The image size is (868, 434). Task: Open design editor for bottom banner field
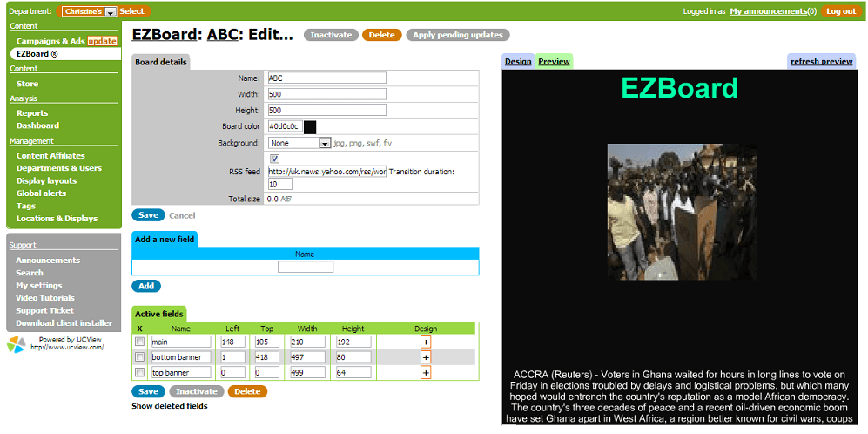click(426, 357)
